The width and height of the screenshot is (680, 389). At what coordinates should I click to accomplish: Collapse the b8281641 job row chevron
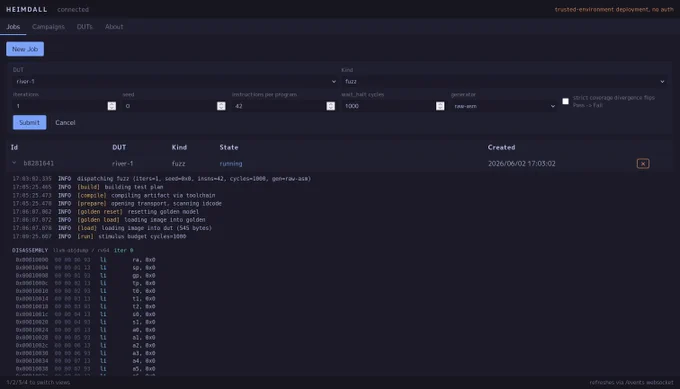pos(14,163)
